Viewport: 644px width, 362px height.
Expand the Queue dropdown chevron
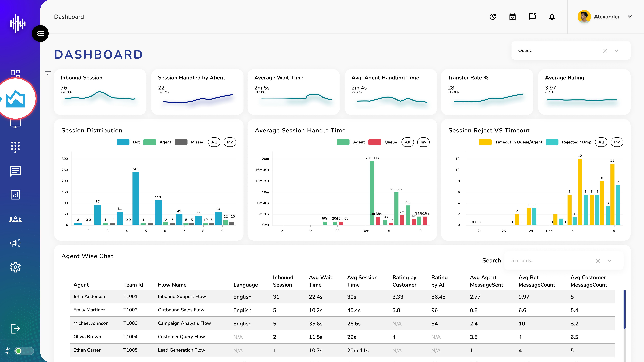click(x=616, y=51)
